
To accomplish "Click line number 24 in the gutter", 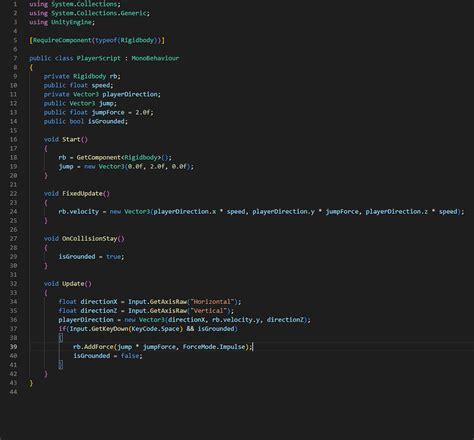I will (13, 212).
